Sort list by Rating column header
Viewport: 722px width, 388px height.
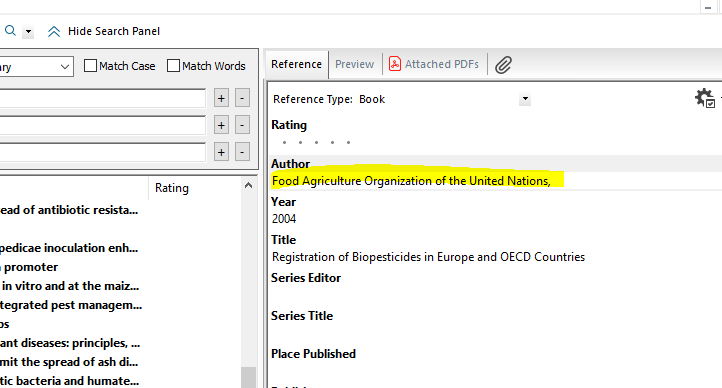pos(172,188)
